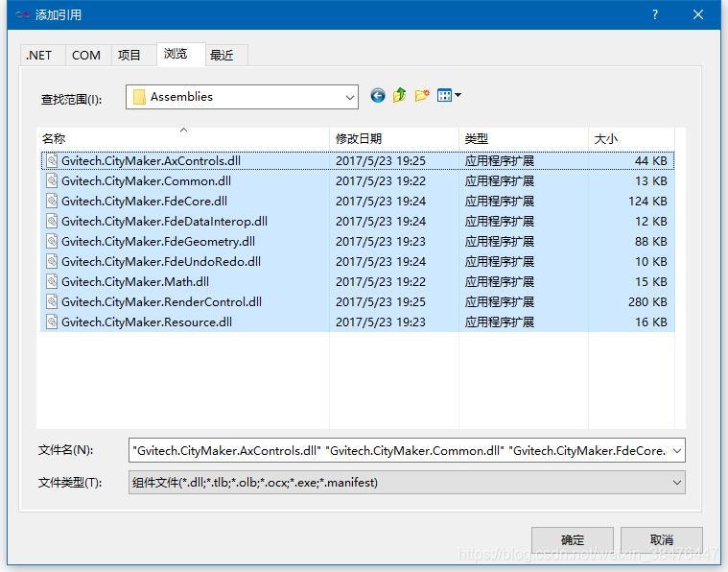Click the 取消 button
This screenshot has width=728, height=572.
pyautogui.click(x=662, y=540)
